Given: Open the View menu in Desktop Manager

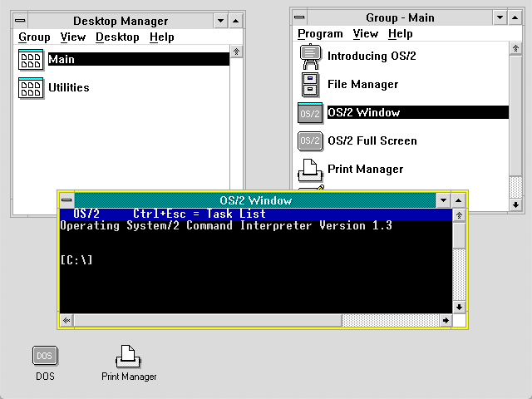Looking at the screenshot, I should (73, 37).
